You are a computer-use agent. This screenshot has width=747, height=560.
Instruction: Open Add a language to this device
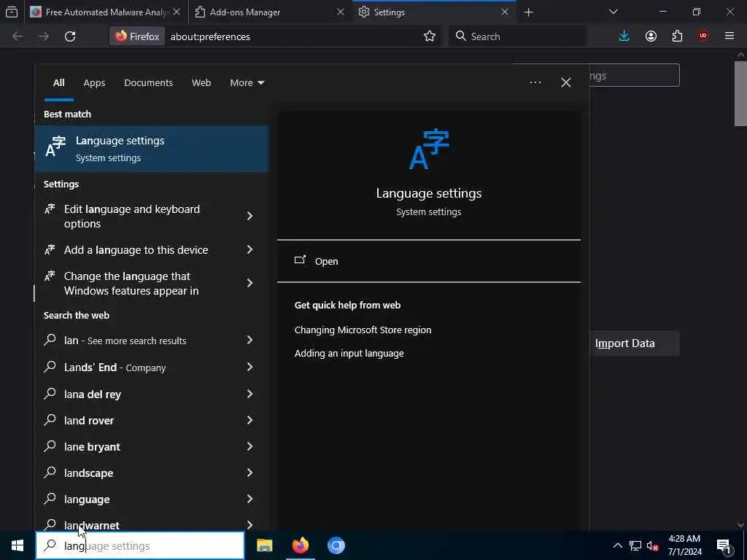coord(138,250)
